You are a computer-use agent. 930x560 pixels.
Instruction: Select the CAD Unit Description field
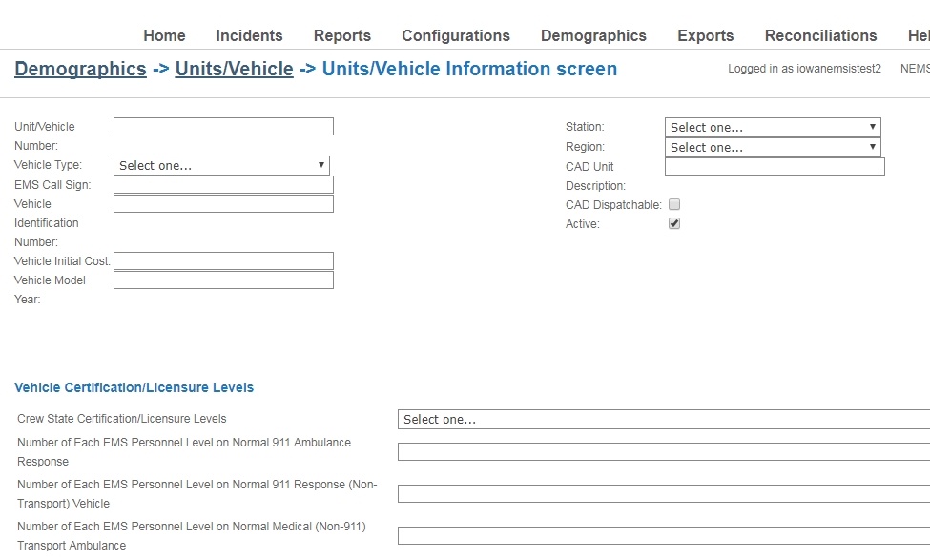[775, 167]
